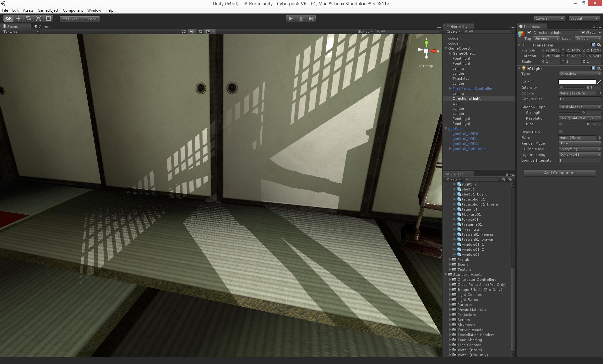
Task: Toggle scene lighting sun icon
Action: tap(192, 31)
